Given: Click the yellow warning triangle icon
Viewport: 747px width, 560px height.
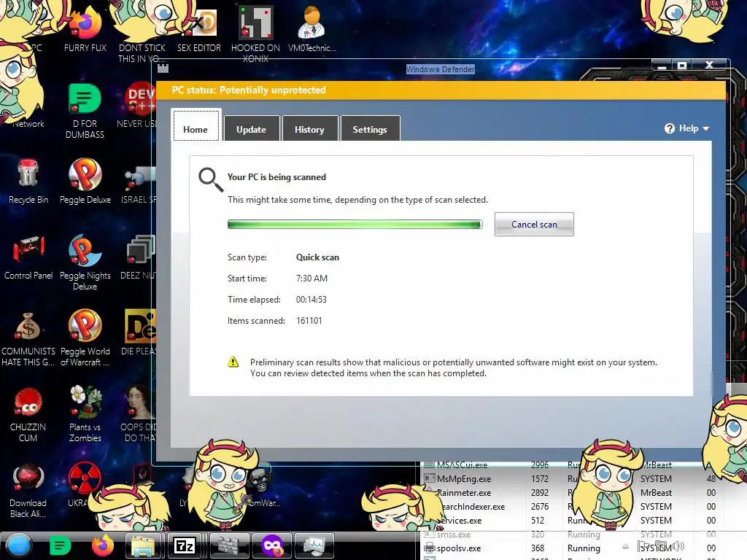Looking at the screenshot, I should (233, 362).
